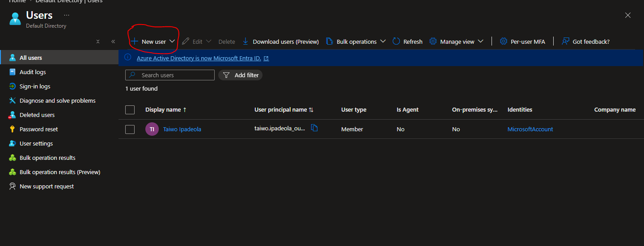The image size is (644, 246).
Task: Close the Users blade
Action: (x=628, y=15)
